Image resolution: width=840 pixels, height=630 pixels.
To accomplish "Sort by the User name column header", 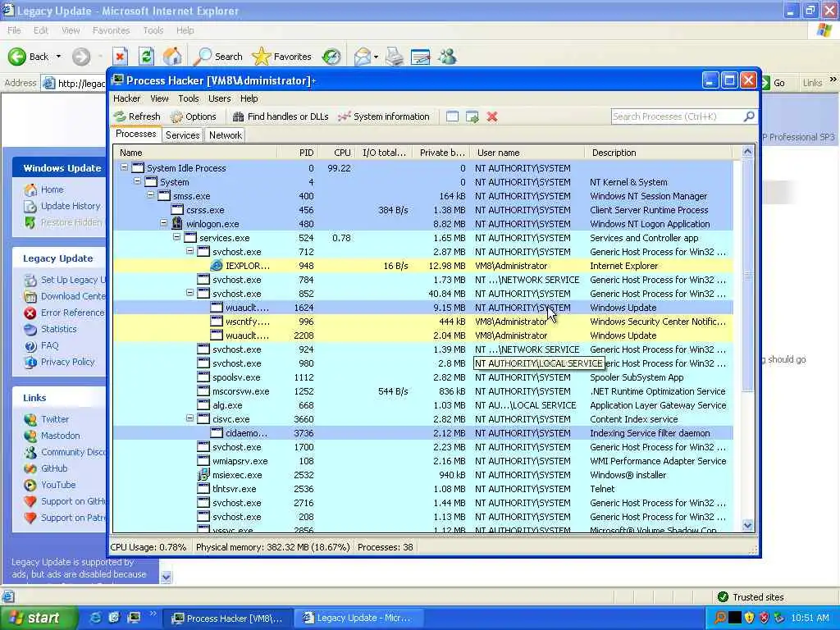I will (527, 153).
